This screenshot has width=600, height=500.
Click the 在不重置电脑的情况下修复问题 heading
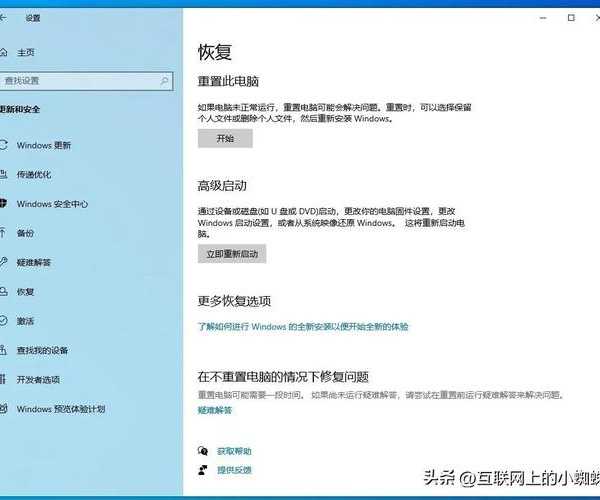point(283,377)
